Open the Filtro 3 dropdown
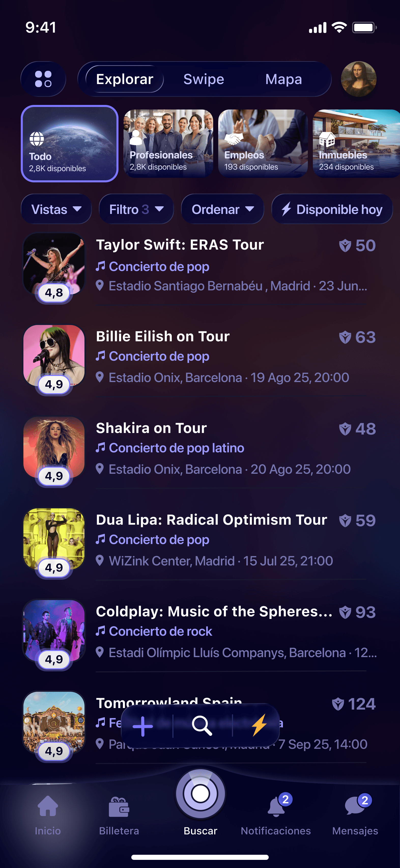 (136, 209)
